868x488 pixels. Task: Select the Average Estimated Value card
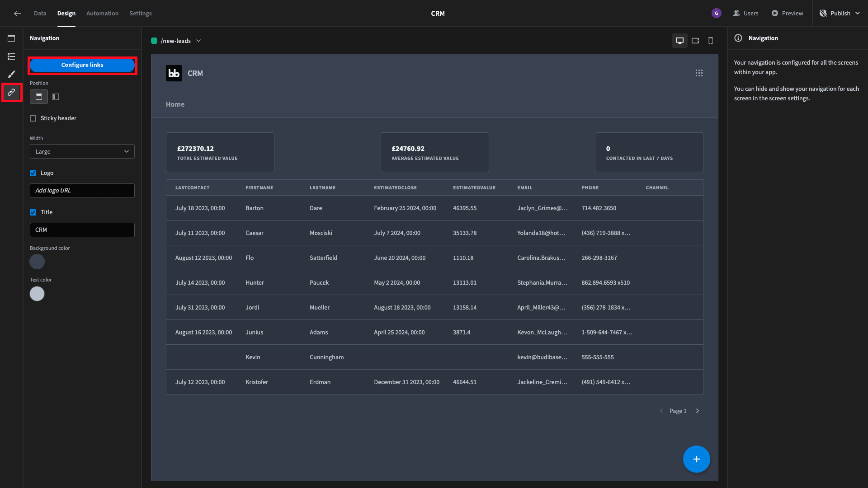(x=434, y=152)
